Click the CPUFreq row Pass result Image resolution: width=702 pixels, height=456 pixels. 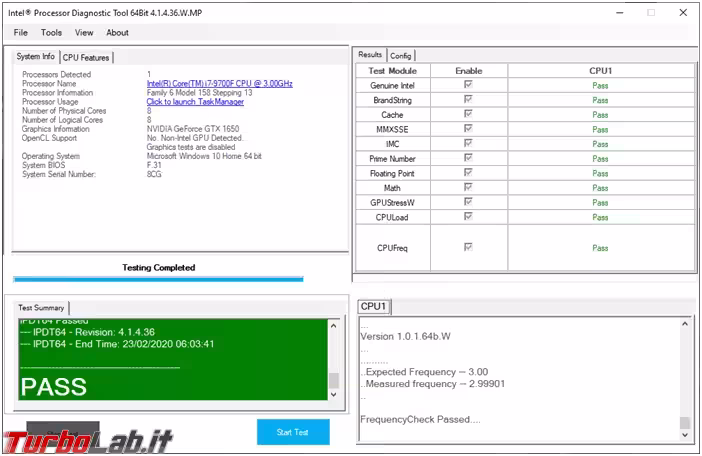(x=600, y=248)
